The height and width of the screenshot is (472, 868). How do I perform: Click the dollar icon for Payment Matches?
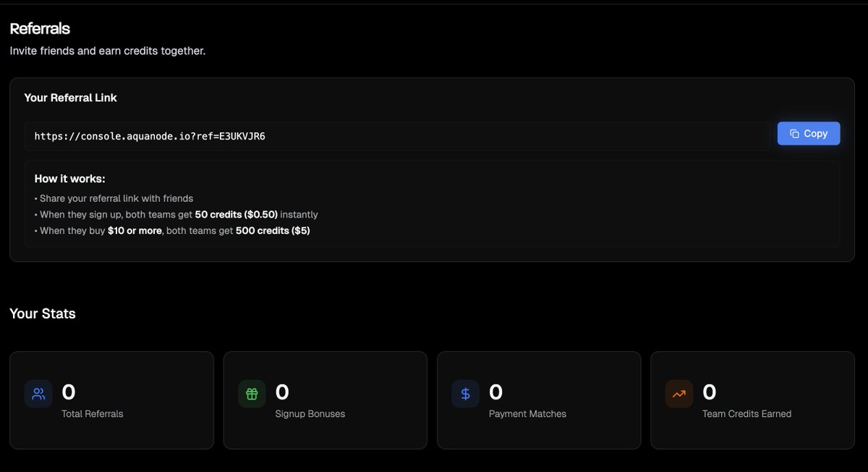pos(466,394)
